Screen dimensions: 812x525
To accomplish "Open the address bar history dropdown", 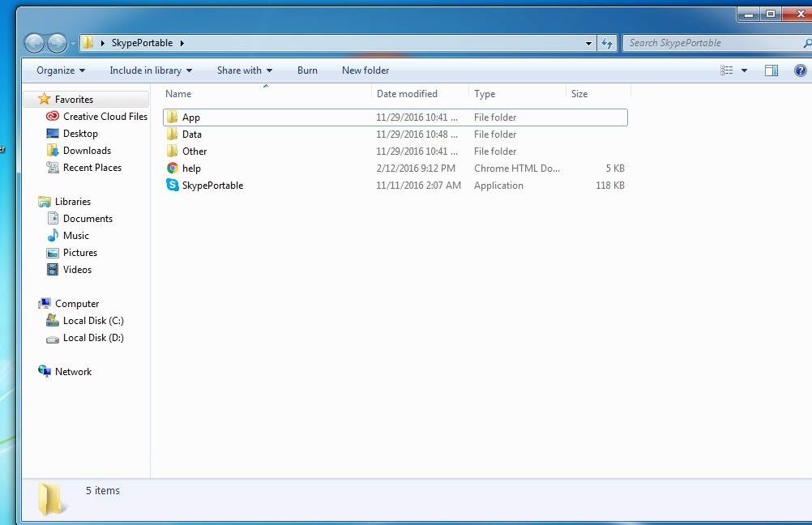I will [x=589, y=43].
